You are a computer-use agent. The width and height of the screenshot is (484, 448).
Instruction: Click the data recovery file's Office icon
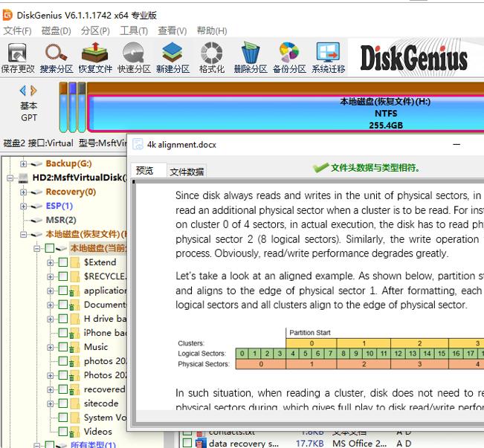pos(201,444)
